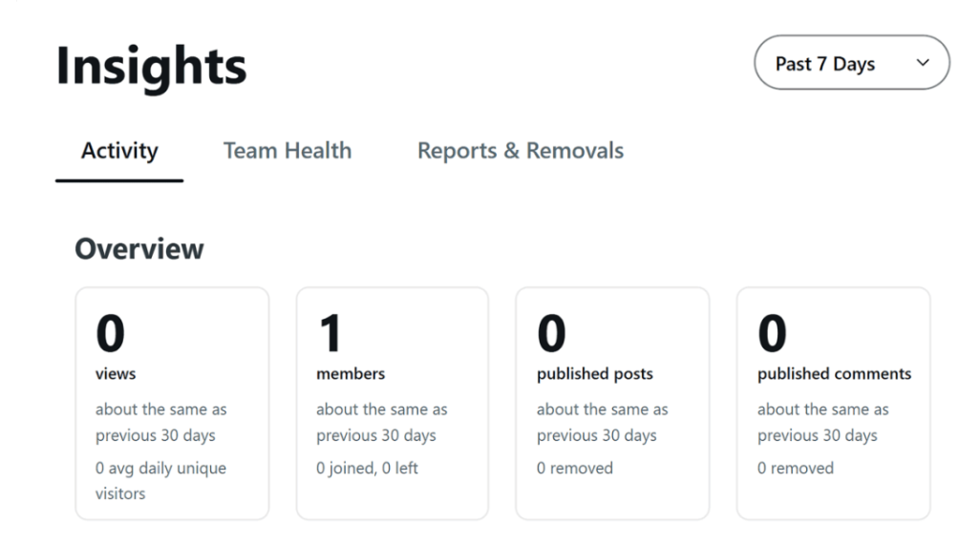Click '0 removed' under published comments
The width and height of the screenshot is (980, 544).
[795, 469]
